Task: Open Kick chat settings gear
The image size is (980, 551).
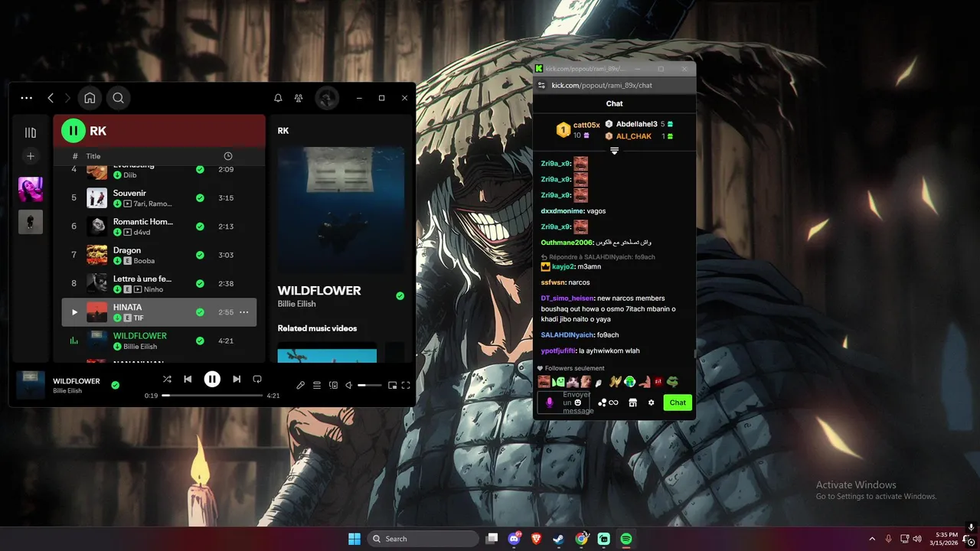Action: click(652, 403)
